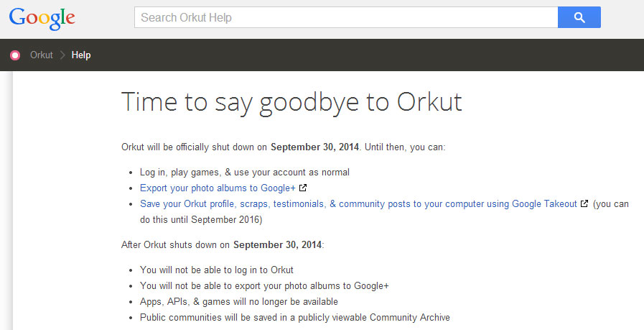This screenshot has height=330, width=644.
Task: Click the first bold September 30, 2014 date
Action: pyautogui.click(x=314, y=147)
